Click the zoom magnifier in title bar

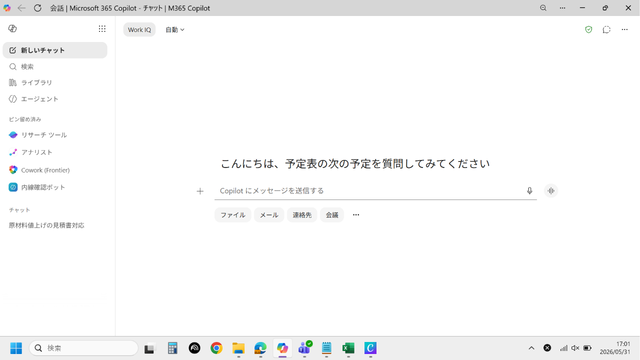543,8
